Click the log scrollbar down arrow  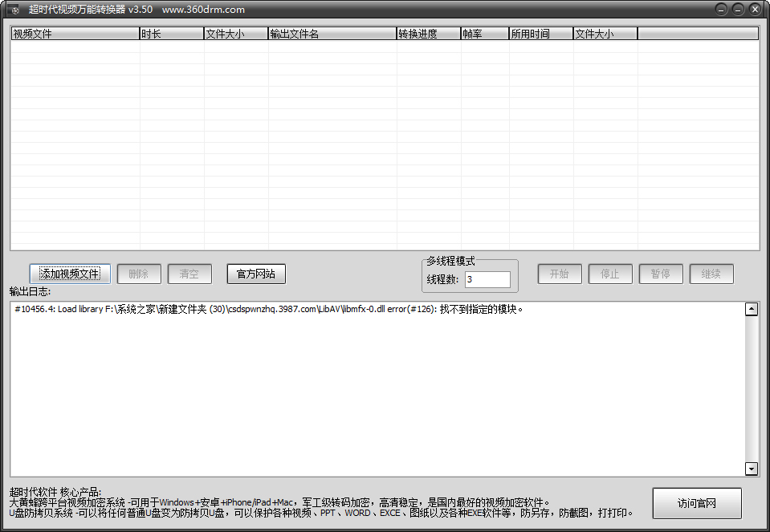pos(752,469)
